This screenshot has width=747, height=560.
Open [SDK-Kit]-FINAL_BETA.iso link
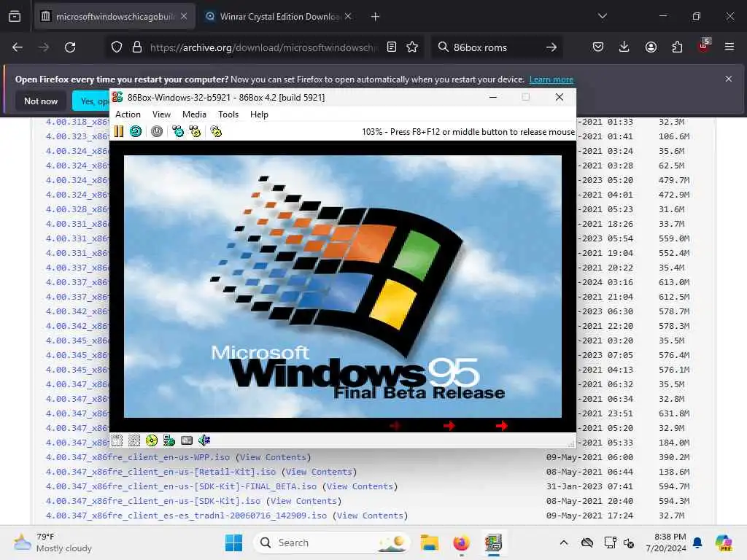pos(181,486)
